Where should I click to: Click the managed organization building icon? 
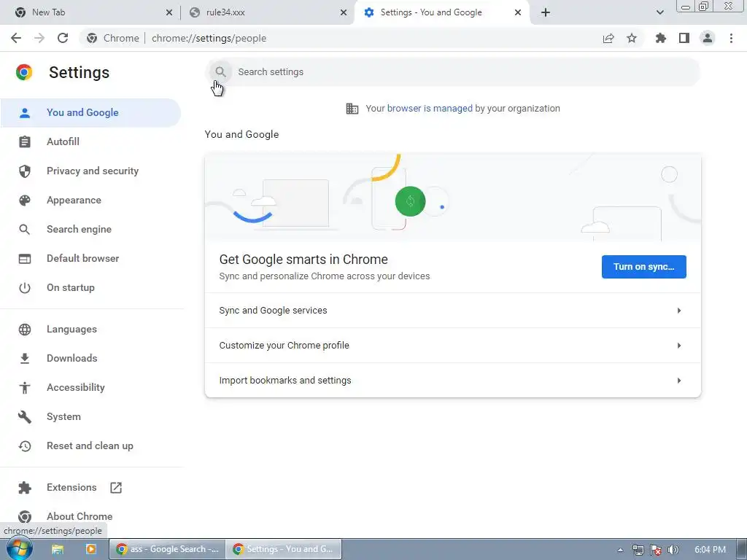tap(352, 109)
